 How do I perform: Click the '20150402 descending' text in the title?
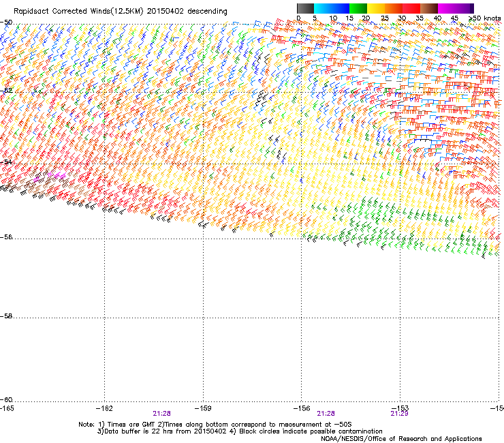187,12
